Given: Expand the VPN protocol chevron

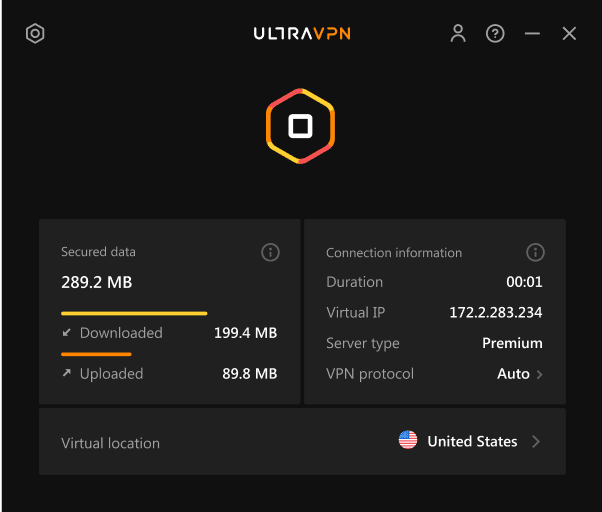Looking at the screenshot, I should tap(540, 374).
